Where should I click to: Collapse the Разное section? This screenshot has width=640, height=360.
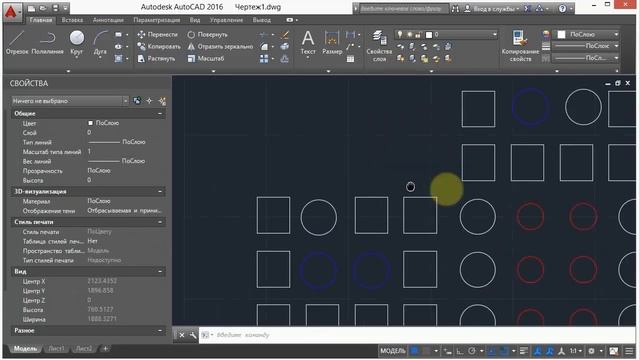coord(160,331)
